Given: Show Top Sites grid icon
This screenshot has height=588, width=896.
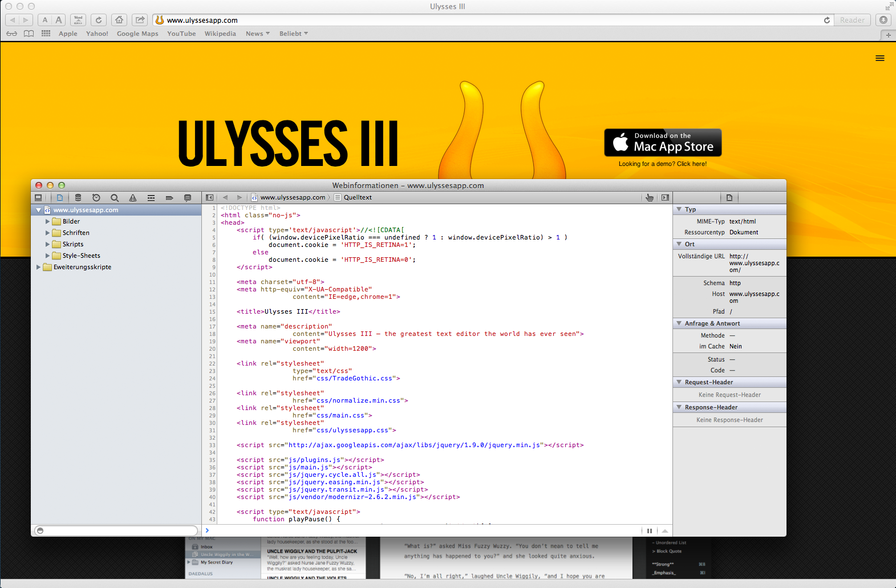Looking at the screenshot, I should point(46,34).
